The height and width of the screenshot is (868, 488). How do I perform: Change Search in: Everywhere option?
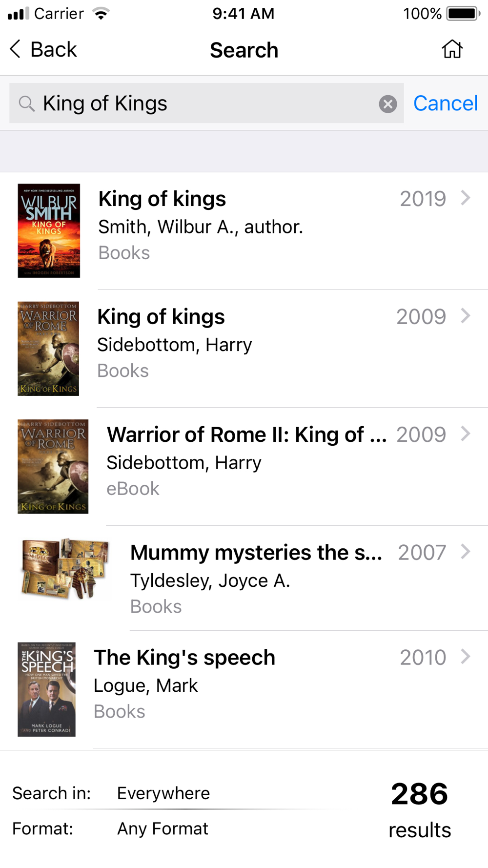point(163,793)
